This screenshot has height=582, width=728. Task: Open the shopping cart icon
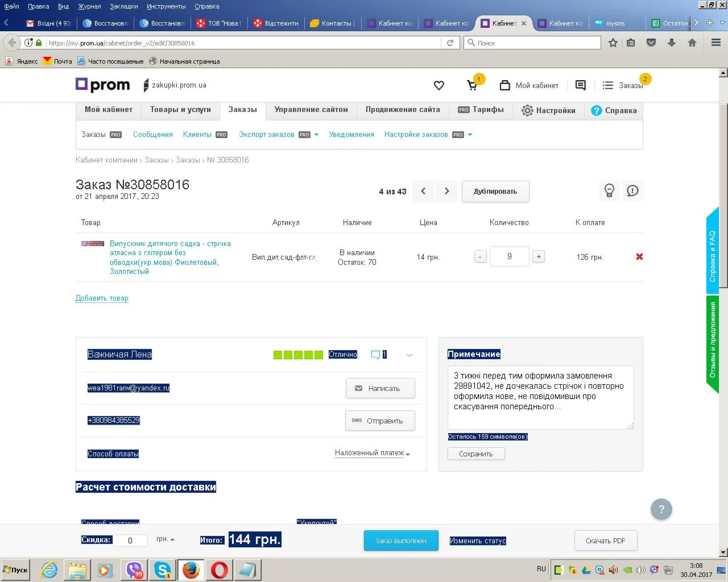tap(472, 86)
